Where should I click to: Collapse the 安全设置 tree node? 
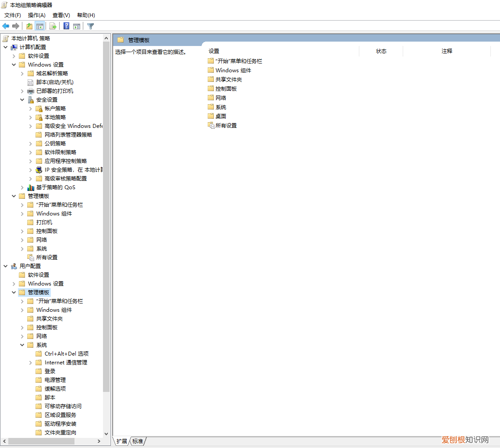(22, 100)
